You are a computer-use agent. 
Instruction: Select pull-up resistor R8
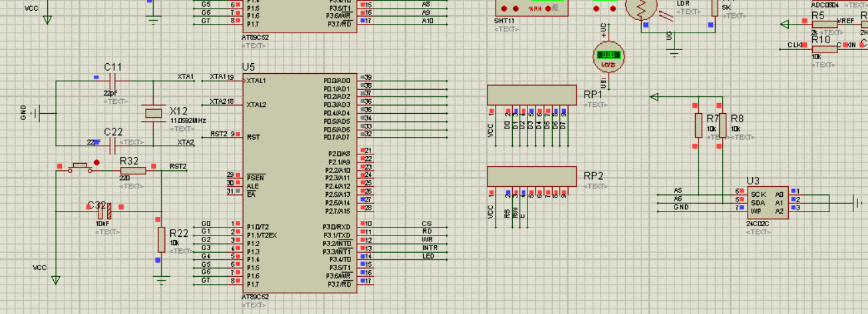[722, 125]
